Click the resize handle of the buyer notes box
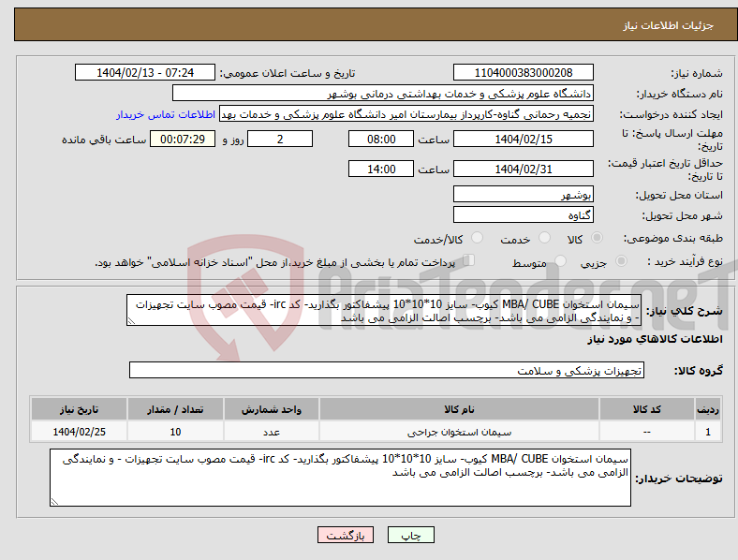 click(x=54, y=502)
